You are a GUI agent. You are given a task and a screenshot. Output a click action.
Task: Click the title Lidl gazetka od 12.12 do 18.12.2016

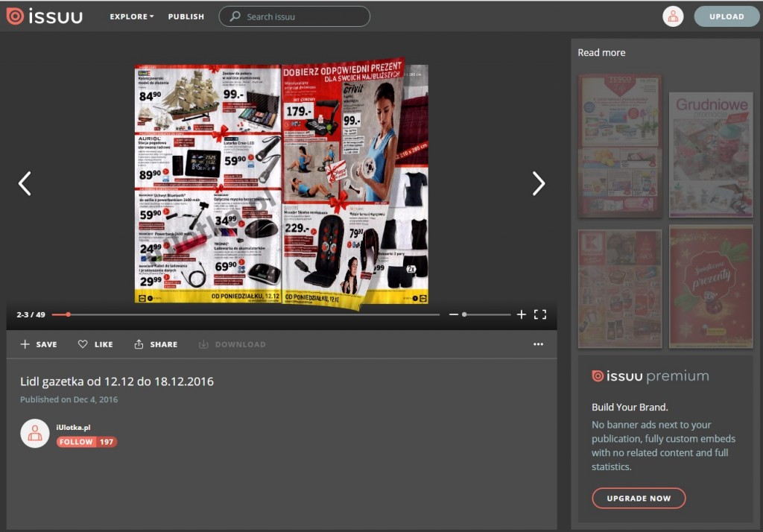tap(117, 381)
